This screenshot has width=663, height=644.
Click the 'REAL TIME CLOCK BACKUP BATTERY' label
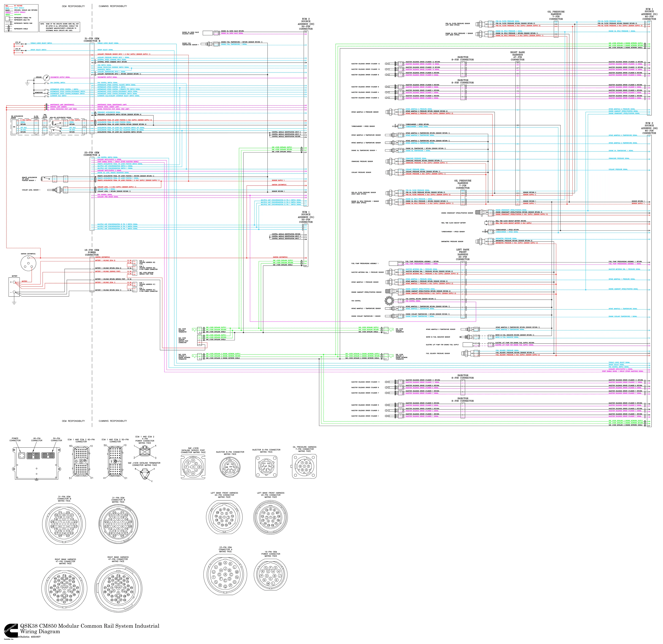click(454, 223)
